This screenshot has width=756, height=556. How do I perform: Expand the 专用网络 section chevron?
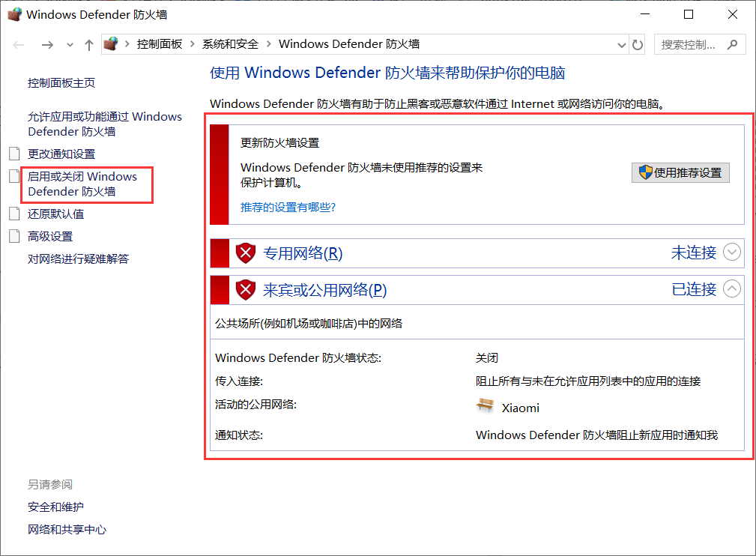tap(732, 253)
